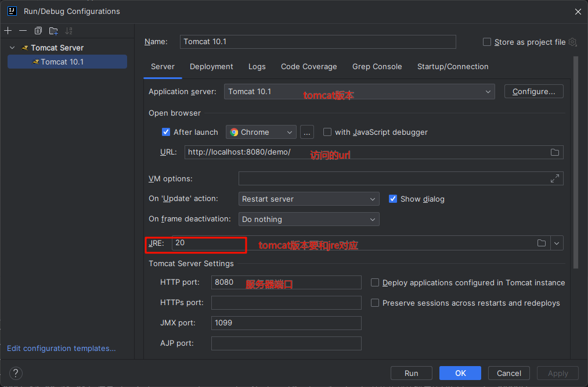Browse for URL using folder icon
This screenshot has height=387, width=588.
pos(555,152)
